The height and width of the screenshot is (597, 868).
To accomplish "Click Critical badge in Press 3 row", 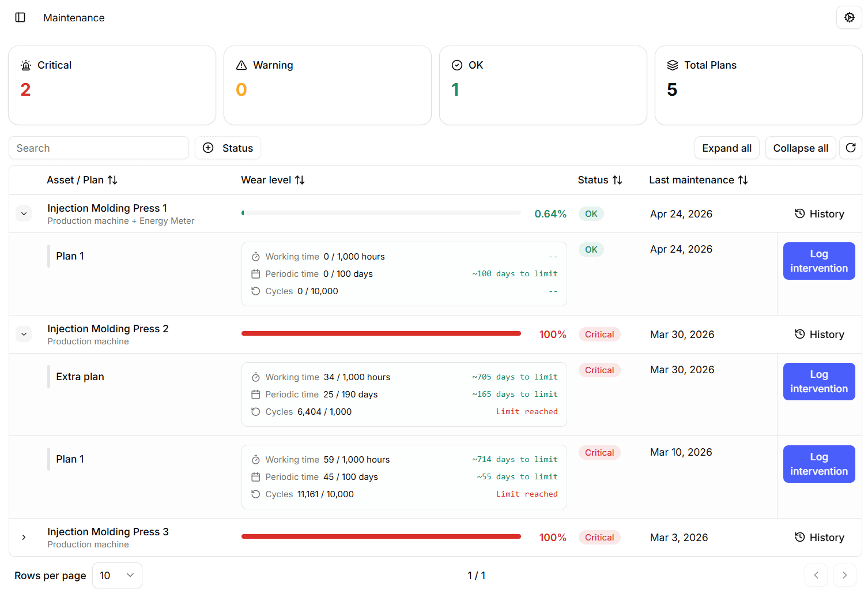I will click(x=599, y=537).
